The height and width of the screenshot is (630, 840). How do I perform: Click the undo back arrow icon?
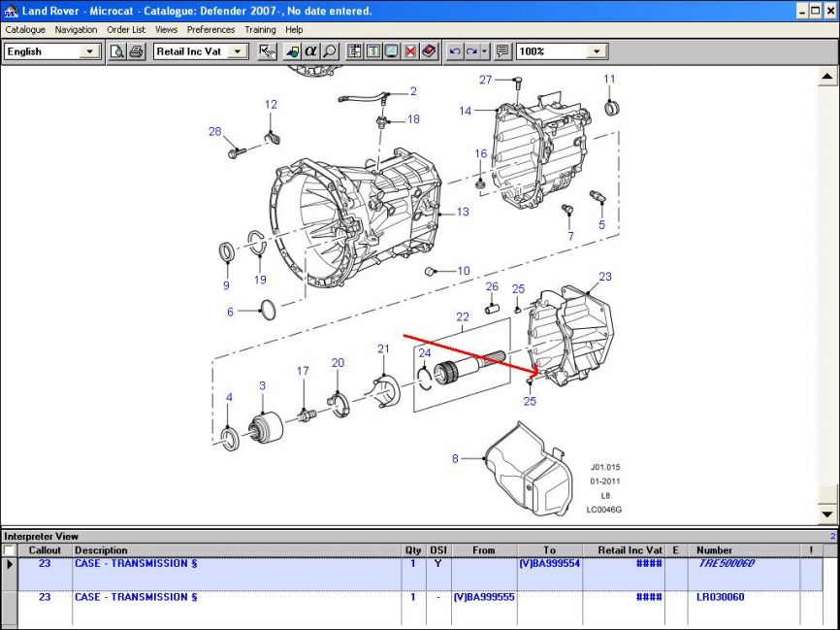point(455,51)
